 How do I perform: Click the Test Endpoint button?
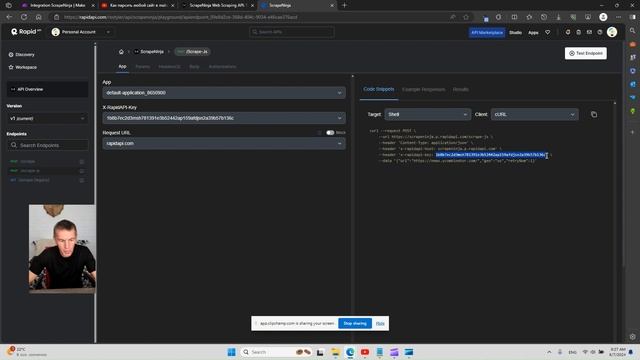pyautogui.click(x=586, y=53)
